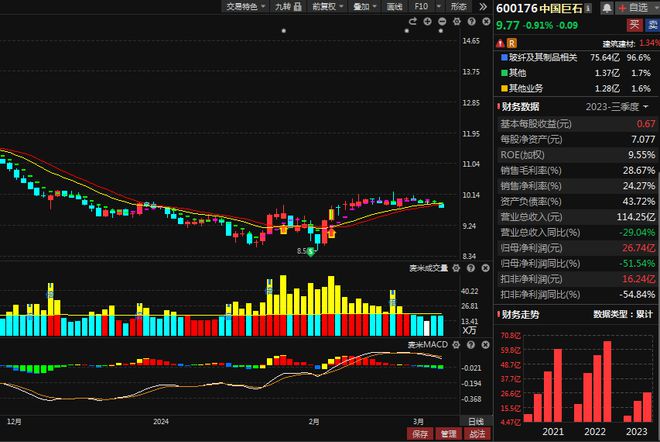Zoom in on the K-line chart

[427, 21]
